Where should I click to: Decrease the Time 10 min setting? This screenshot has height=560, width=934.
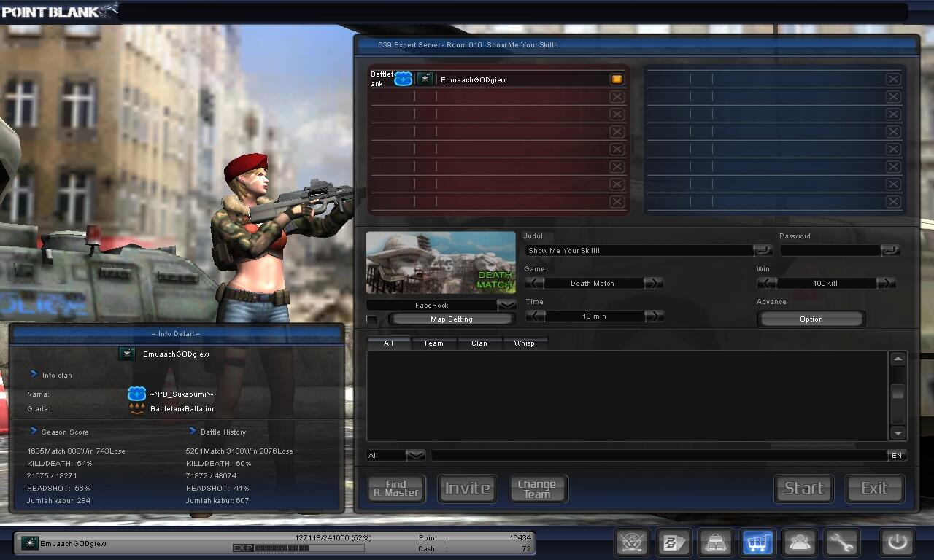point(535,316)
